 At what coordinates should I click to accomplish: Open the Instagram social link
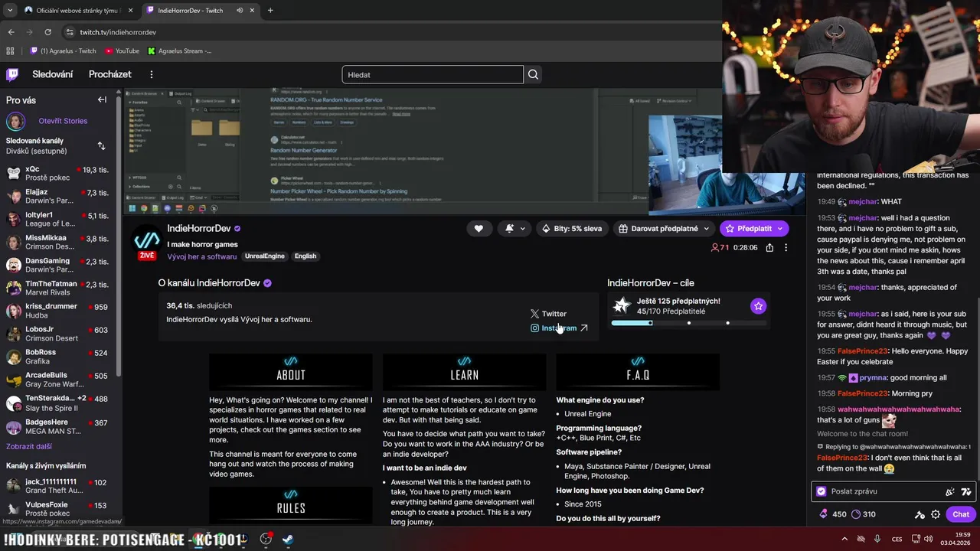tap(559, 328)
